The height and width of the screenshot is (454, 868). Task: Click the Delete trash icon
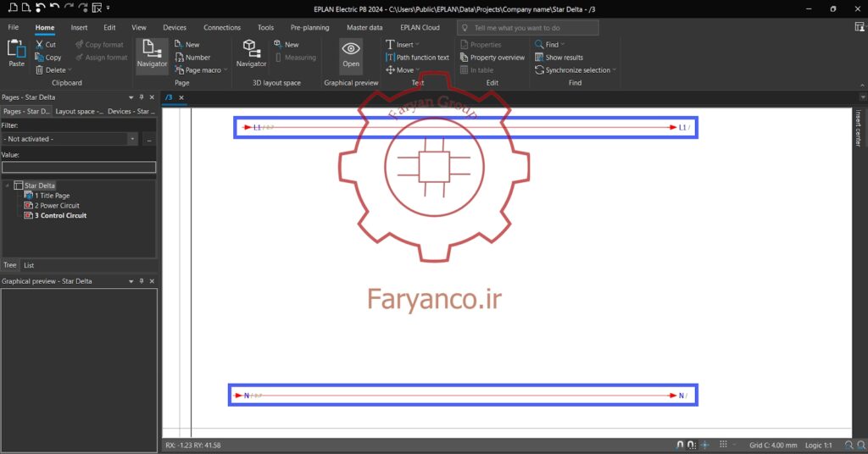coord(39,70)
